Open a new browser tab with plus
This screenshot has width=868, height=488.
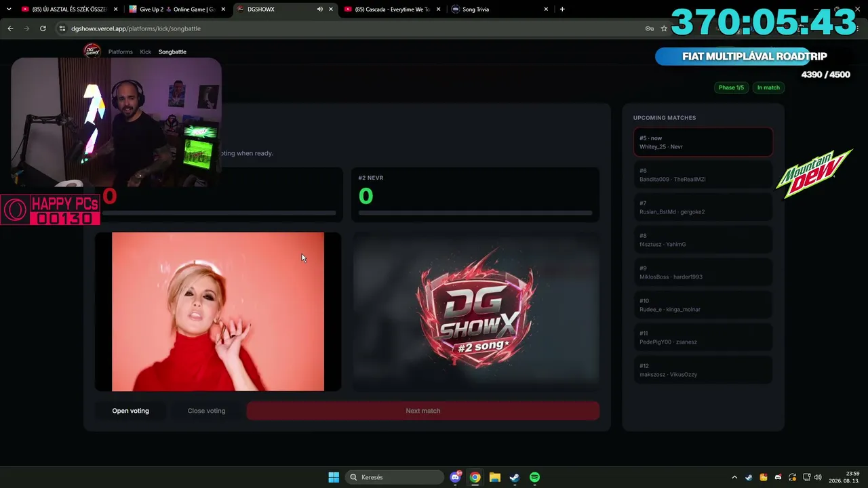point(562,9)
